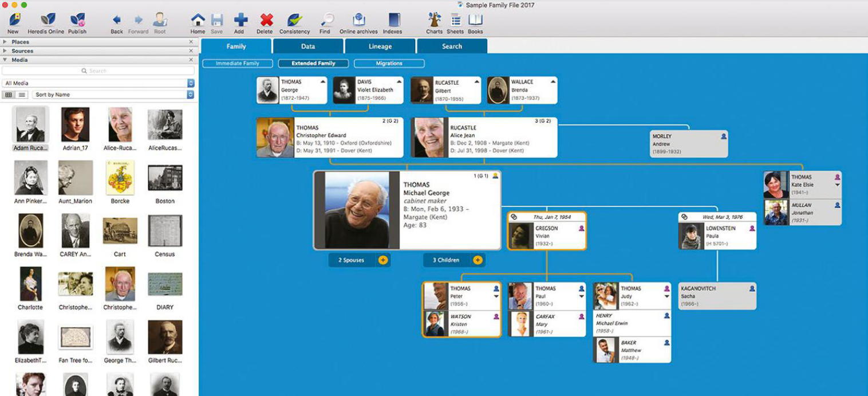Screen dimensions: 868x396
Task: Collapse the Media panel
Action: 5,60
